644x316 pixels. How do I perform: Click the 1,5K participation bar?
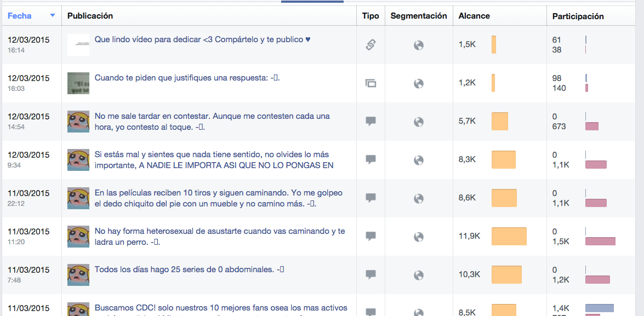(x=601, y=242)
